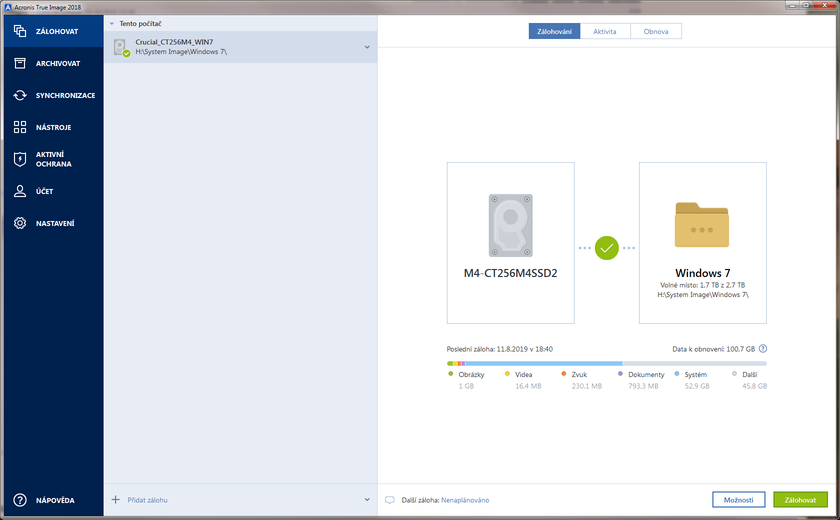Click the M4-CT256M4SSD2 source hard drive icon

pos(511,225)
